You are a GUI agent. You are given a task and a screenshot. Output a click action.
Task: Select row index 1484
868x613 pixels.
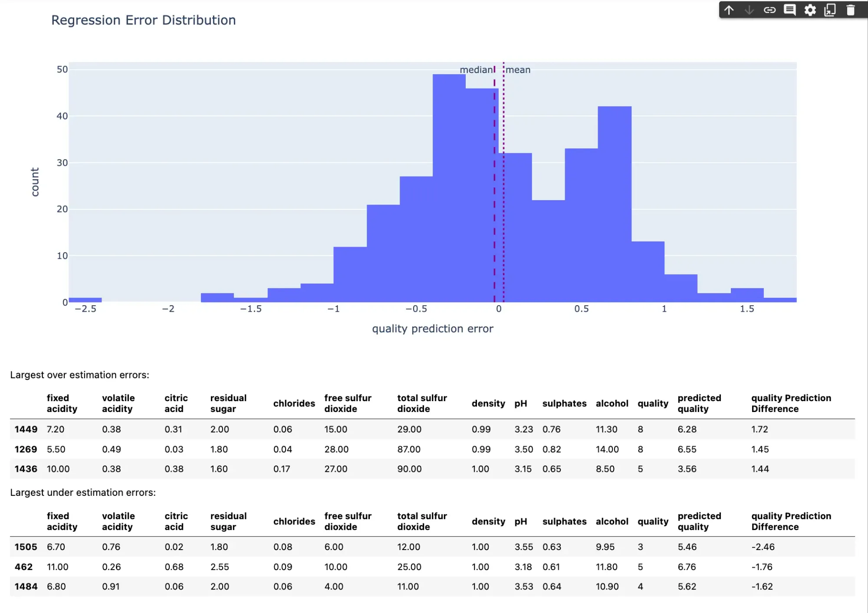pos(26,586)
